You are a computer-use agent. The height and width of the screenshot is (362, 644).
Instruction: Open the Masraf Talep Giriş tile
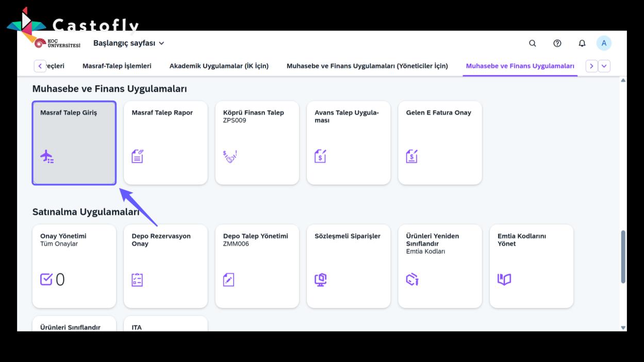pos(74,143)
